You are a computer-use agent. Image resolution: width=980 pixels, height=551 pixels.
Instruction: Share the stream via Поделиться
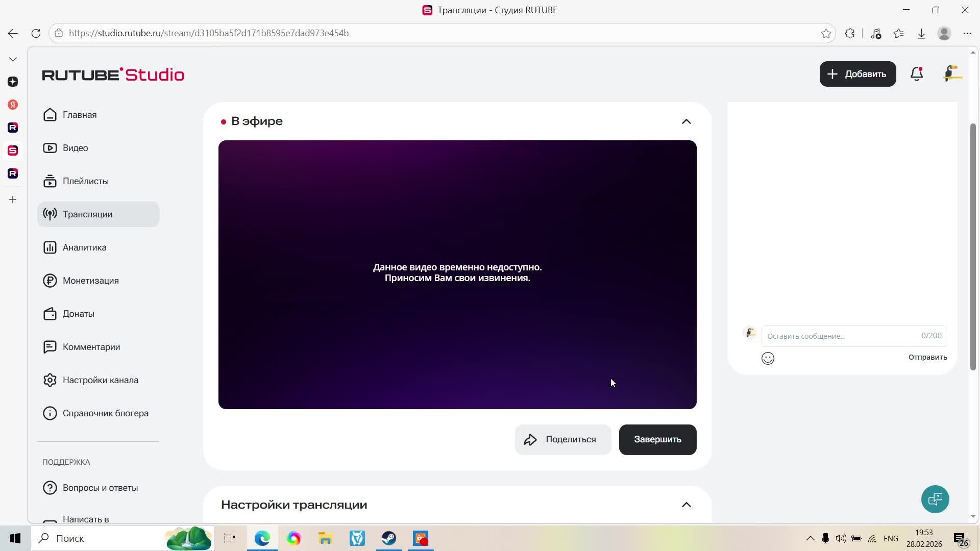point(562,439)
